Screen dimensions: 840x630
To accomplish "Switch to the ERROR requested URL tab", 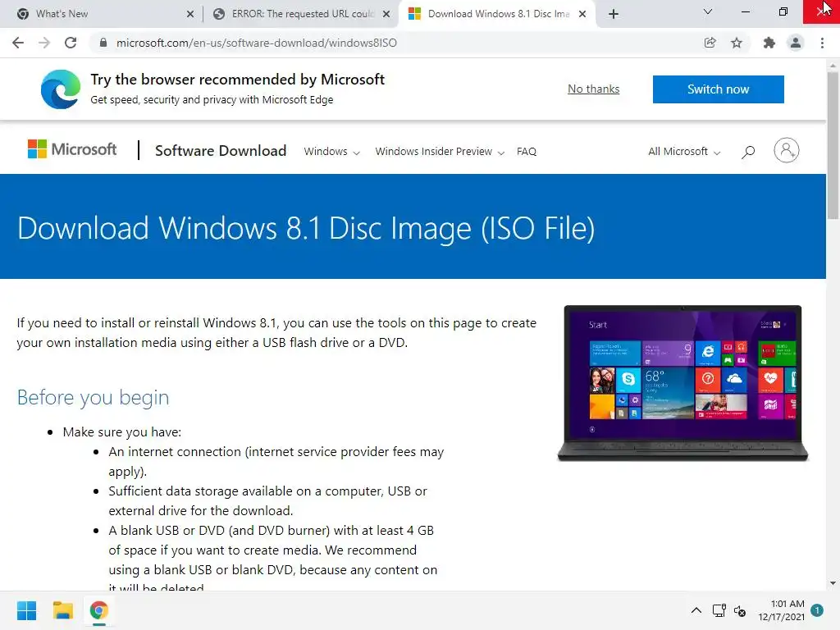I will click(x=301, y=14).
